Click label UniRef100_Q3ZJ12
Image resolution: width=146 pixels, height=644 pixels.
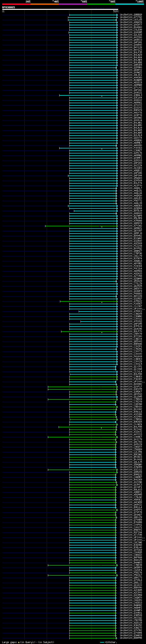131,470
